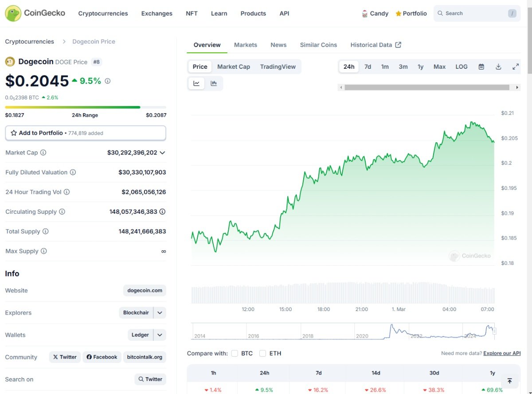Viewport: 532px width, 394px height.
Task: Focus the Search input field
Action: 477,13
